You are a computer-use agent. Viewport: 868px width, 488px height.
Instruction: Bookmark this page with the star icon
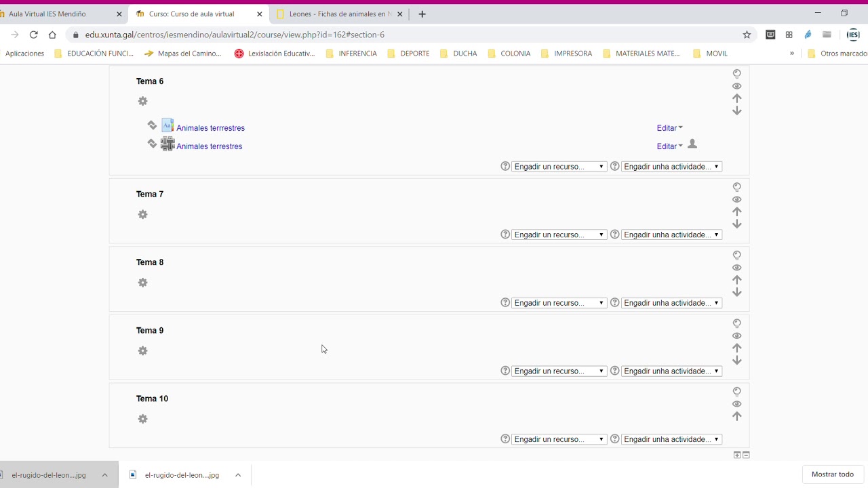(x=747, y=35)
